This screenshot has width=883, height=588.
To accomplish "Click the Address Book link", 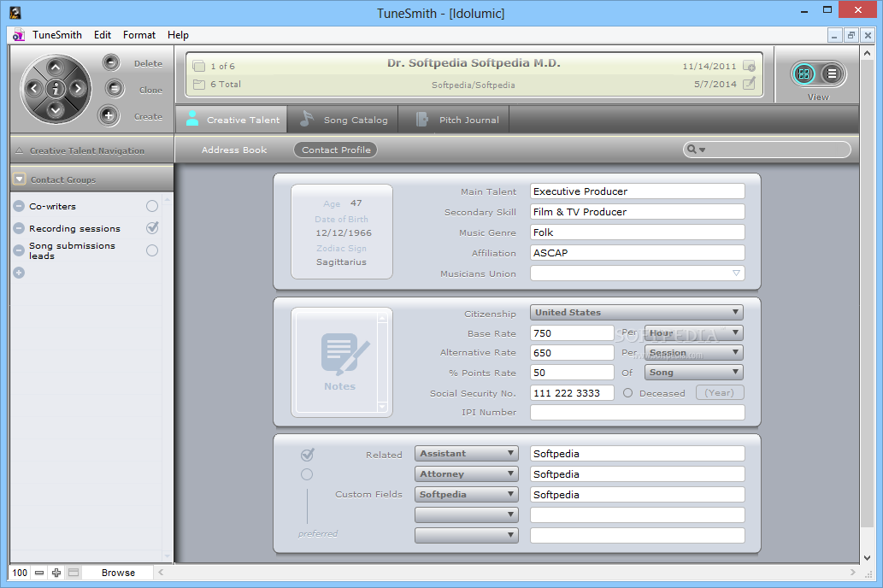I will pyautogui.click(x=234, y=150).
